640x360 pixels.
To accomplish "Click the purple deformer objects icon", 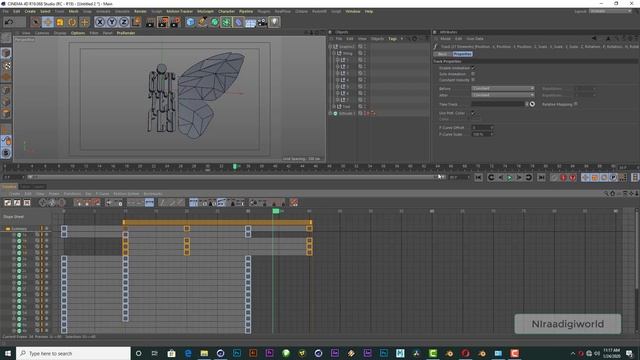I will 239,22.
